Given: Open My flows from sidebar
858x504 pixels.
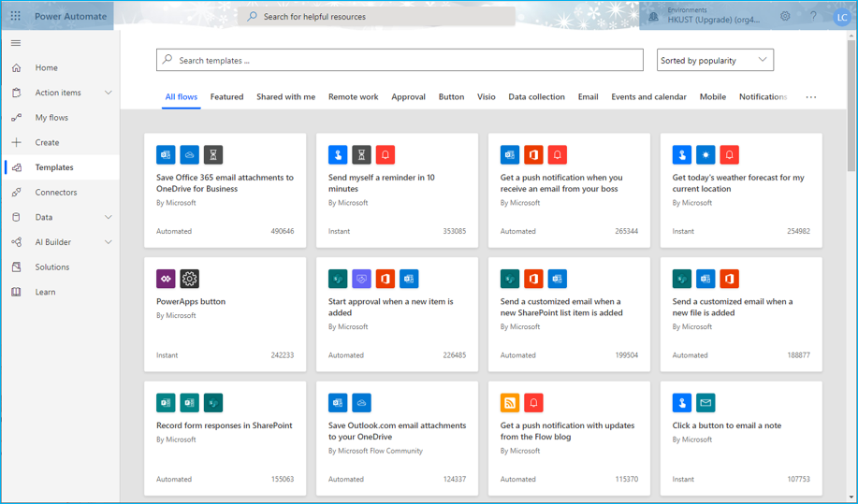Looking at the screenshot, I should pos(61,118).
